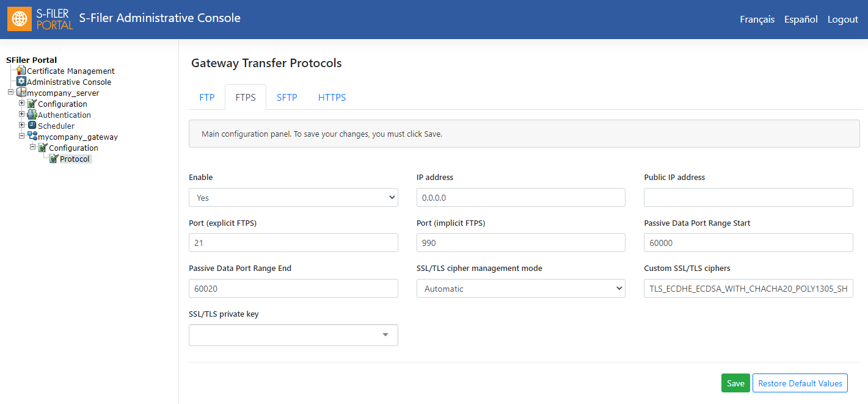The height and width of the screenshot is (404, 868).
Task: Click the Certificate Management tree icon
Action: coord(21,71)
